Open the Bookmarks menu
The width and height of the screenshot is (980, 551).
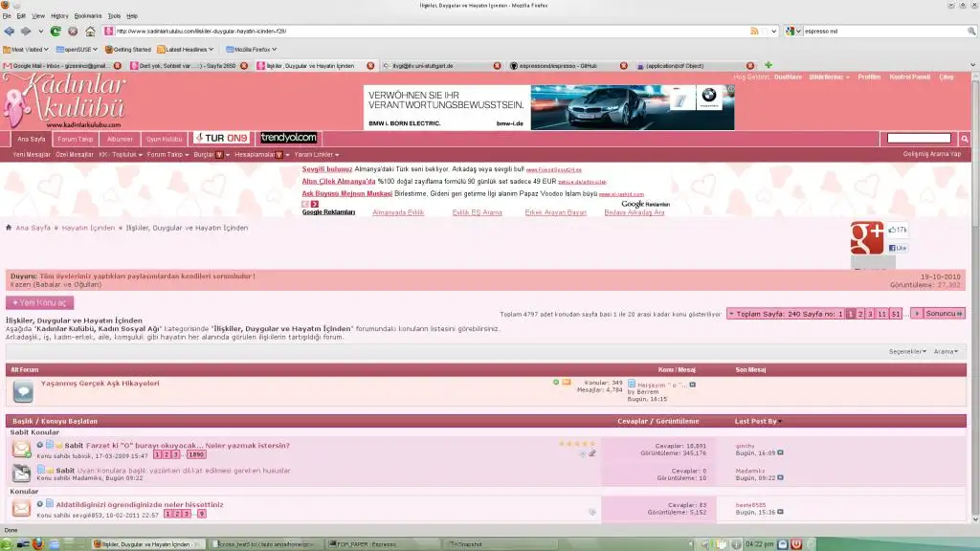point(87,15)
